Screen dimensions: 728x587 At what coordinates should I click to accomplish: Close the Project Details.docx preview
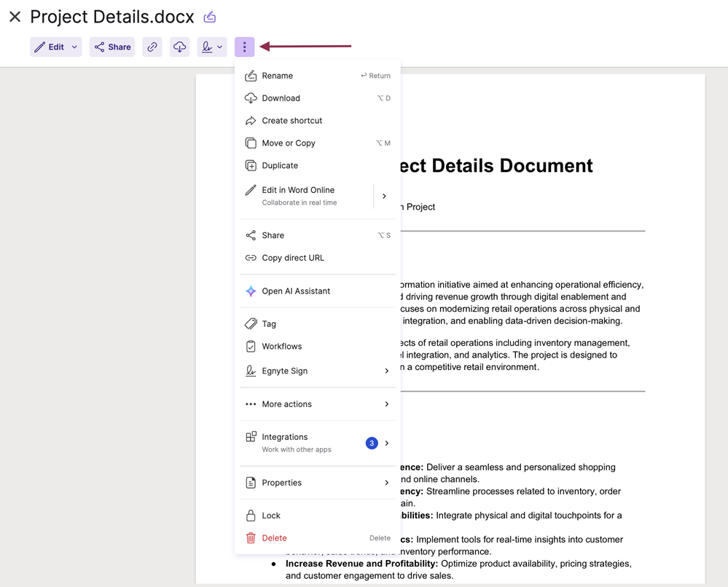click(15, 17)
